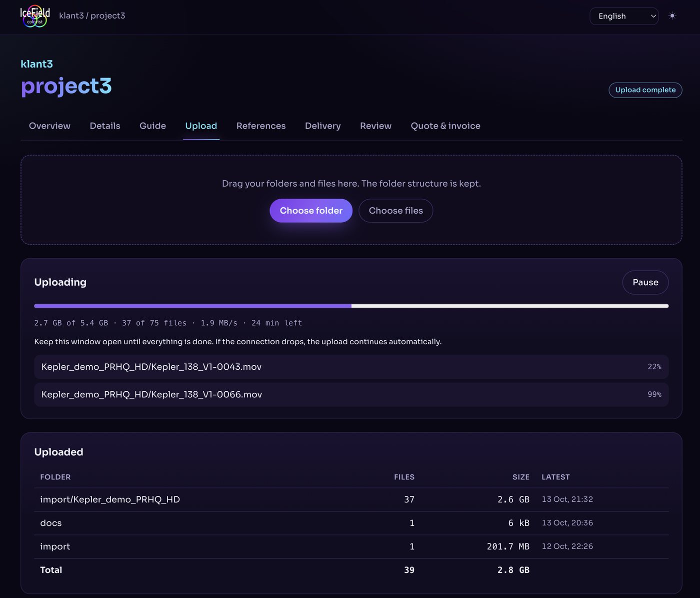Open the English language dropdown
Viewport: 700px width, 598px height.
click(x=624, y=16)
